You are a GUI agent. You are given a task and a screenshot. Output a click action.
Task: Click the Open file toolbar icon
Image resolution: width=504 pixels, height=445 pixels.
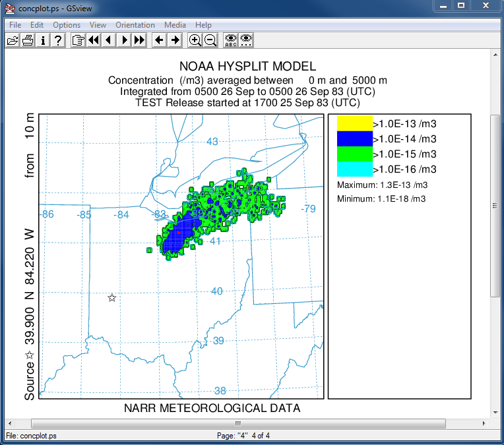pos(13,40)
